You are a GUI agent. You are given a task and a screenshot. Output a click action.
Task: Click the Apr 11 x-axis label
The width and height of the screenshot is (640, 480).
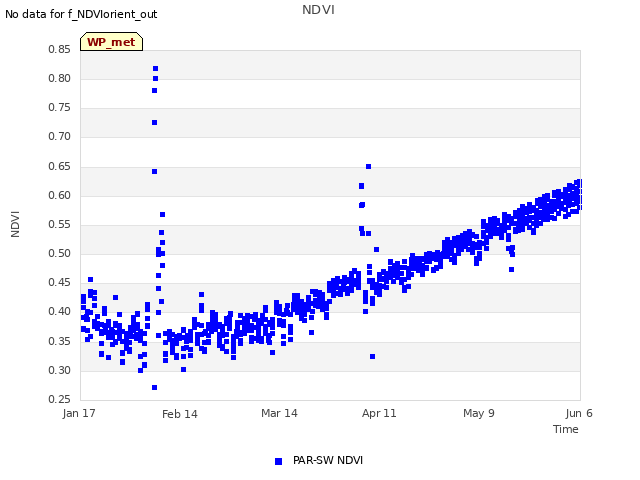pyautogui.click(x=379, y=413)
